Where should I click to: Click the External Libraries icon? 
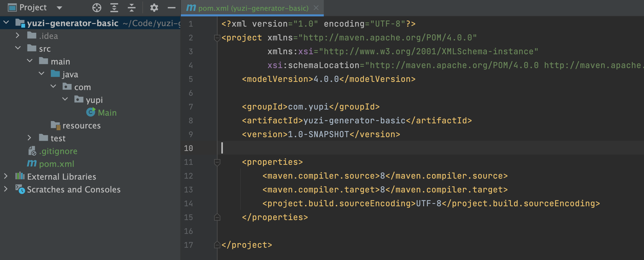coord(20,176)
